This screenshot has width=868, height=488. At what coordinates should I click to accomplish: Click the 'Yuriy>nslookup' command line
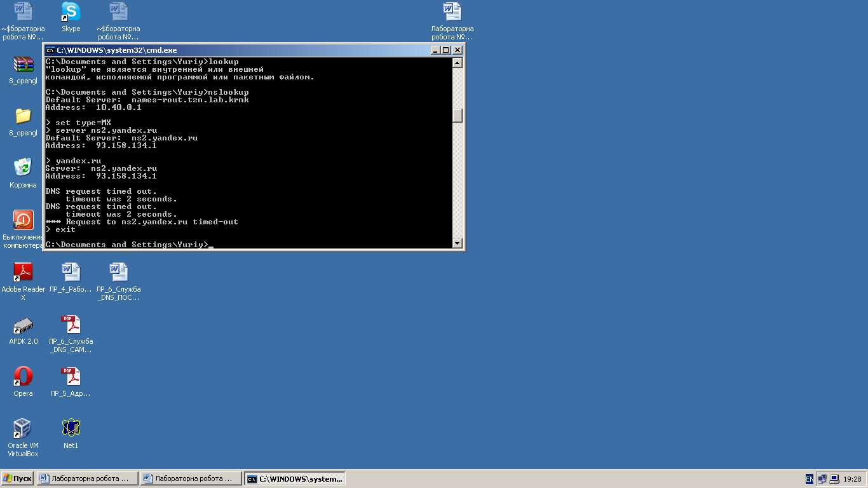click(x=147, y=92)
